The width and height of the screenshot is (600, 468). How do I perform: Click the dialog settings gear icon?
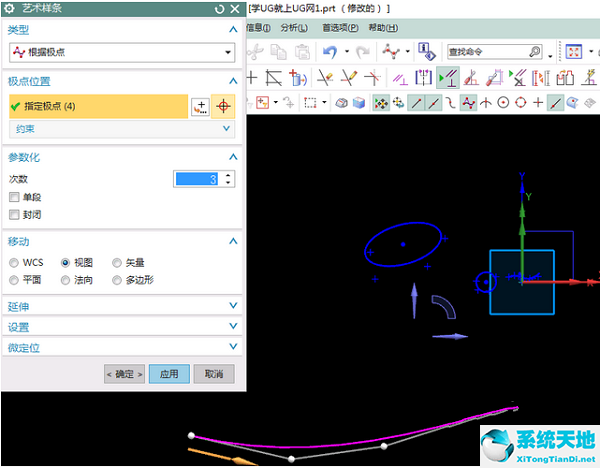pos(9,8)
